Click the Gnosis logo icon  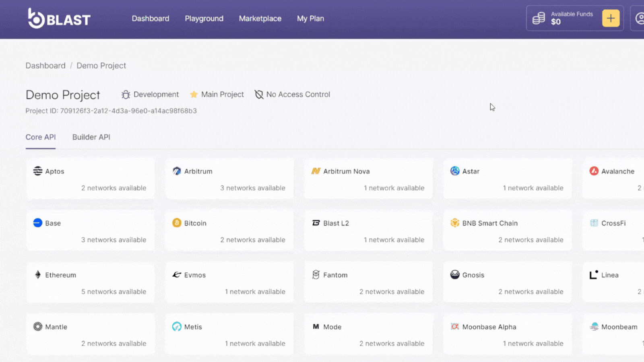tap(455, 275)
